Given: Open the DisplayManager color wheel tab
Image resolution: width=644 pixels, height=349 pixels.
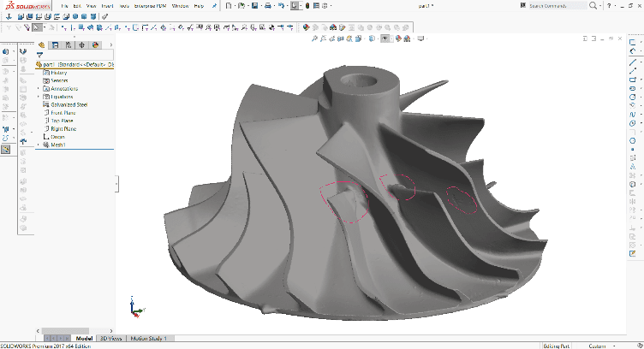Looking at the screenshot, I should (x=95, y=45).
